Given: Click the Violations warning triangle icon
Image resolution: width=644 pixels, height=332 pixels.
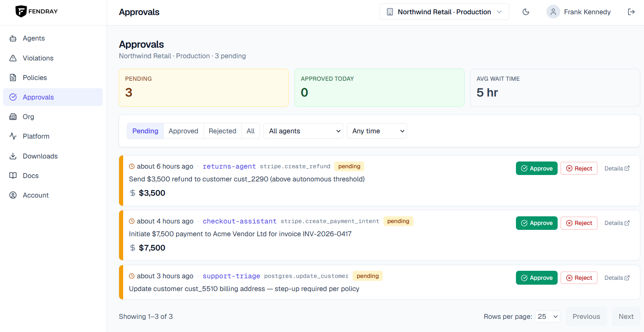Looking at the screenshot, I should tap(13, 58).
